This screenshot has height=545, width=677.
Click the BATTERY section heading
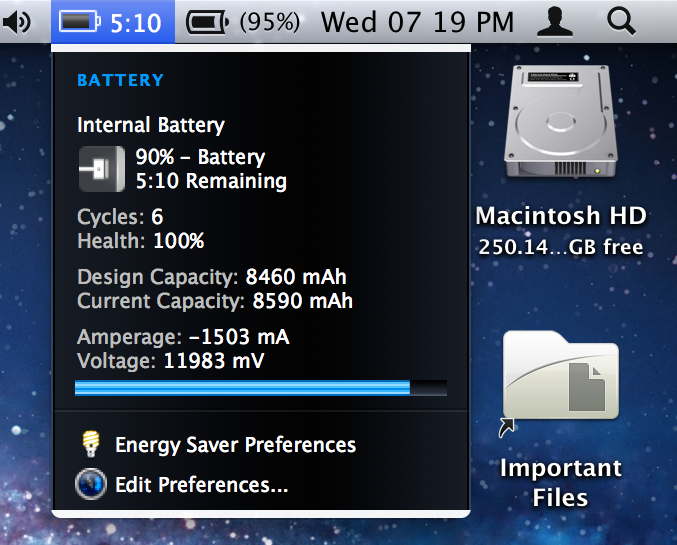pyautogui.click(x=120, y=80)
